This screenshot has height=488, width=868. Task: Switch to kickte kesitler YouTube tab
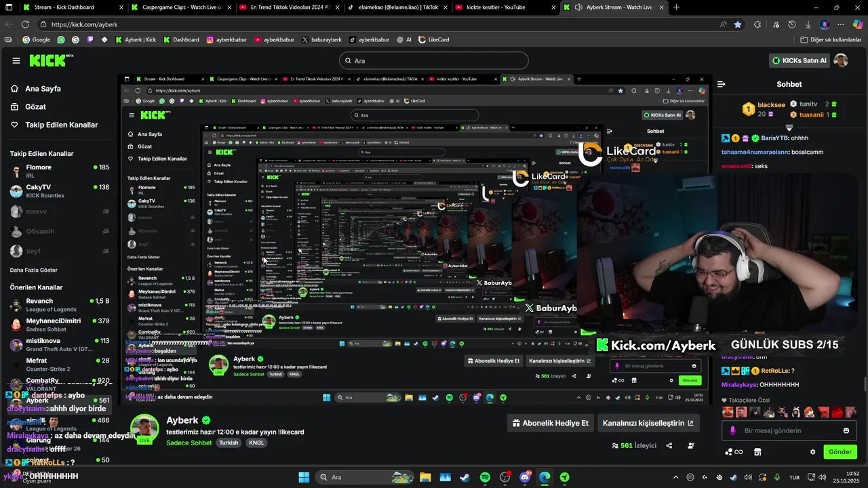506,7
